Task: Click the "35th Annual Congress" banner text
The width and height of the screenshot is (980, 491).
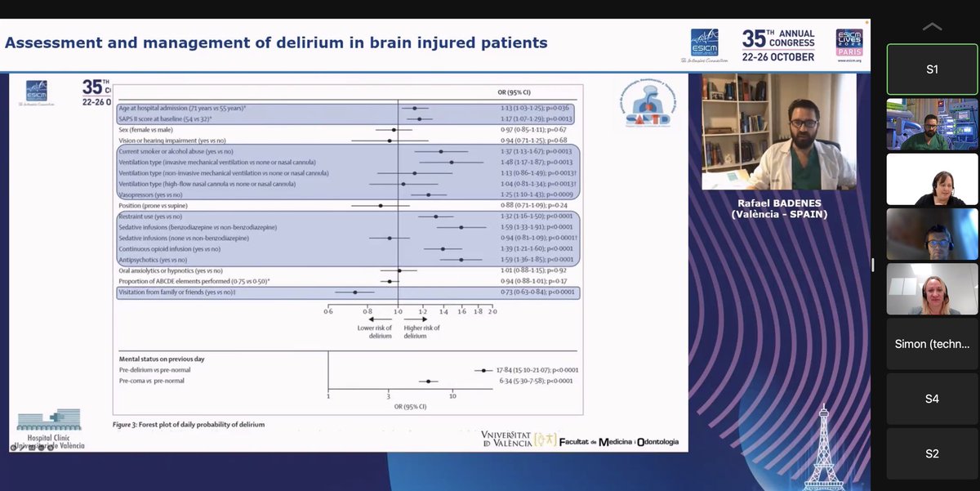Action: [778, 45]
